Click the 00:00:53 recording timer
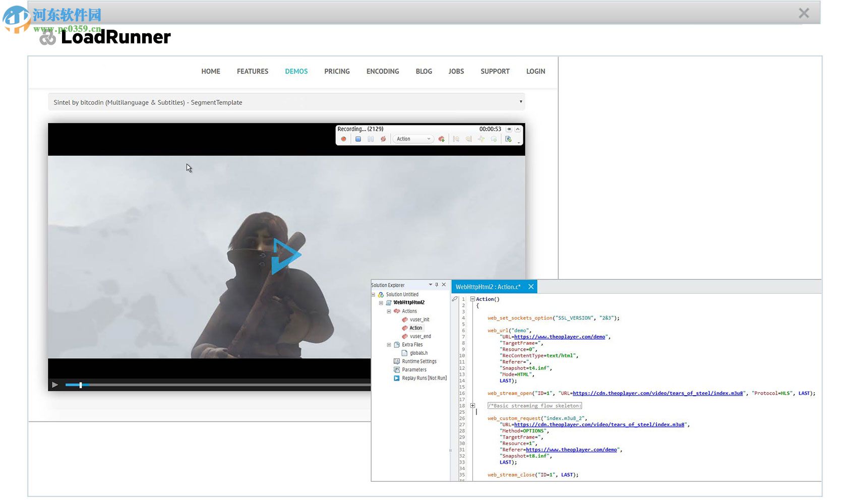 pyautogui.click(x=490, y=130)
